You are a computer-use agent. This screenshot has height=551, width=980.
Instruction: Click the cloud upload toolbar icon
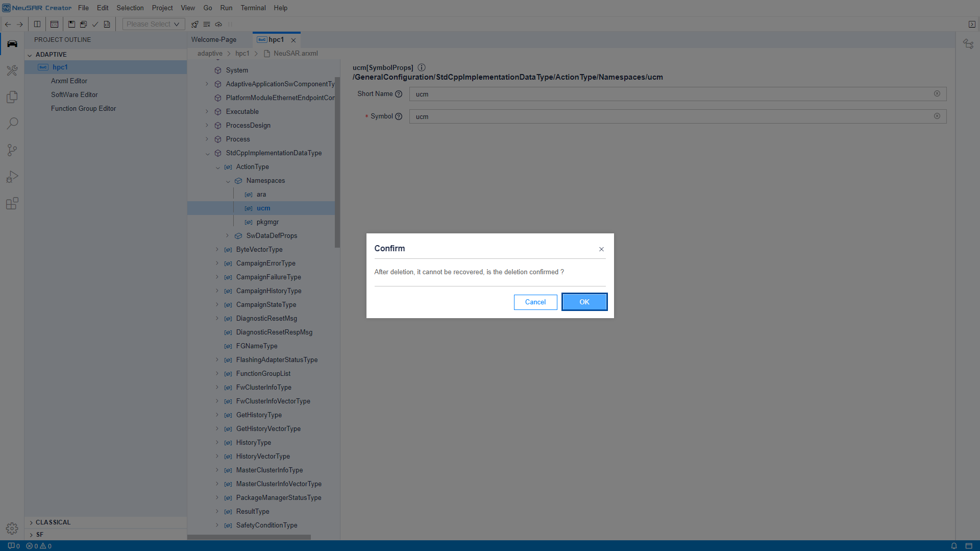pyautogui.click(x=218, y=24)
